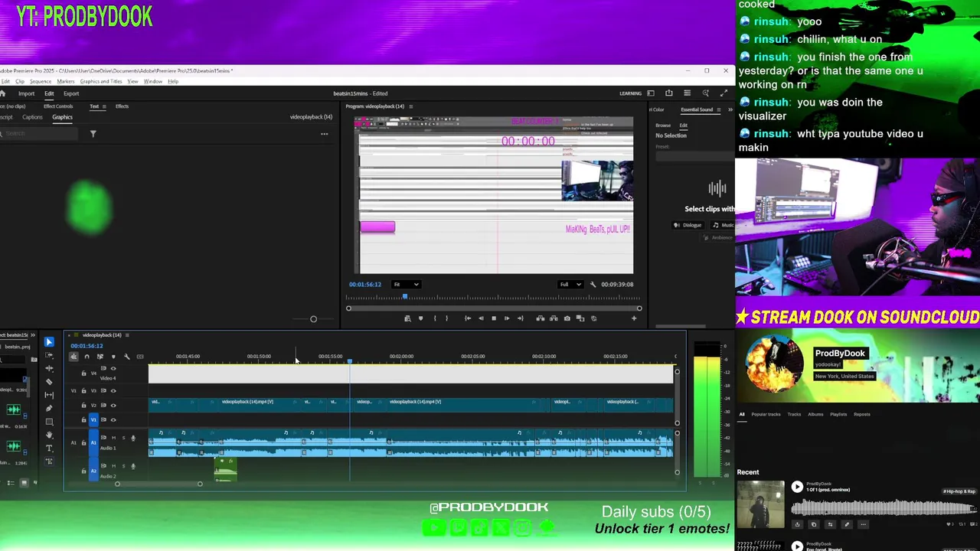Solo the Audio 1 track
Image resolution: width=980 pixels, height=551 pixels.
(x=123, y=438)
